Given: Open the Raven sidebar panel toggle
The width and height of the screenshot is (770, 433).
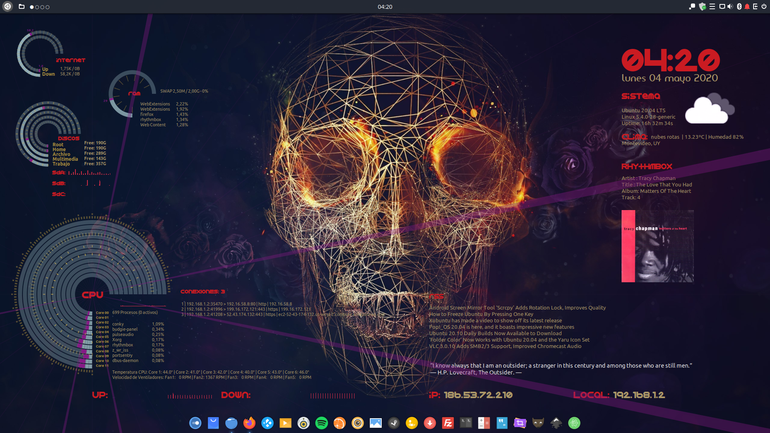Looking at the screenshot, I should point(755,6).
